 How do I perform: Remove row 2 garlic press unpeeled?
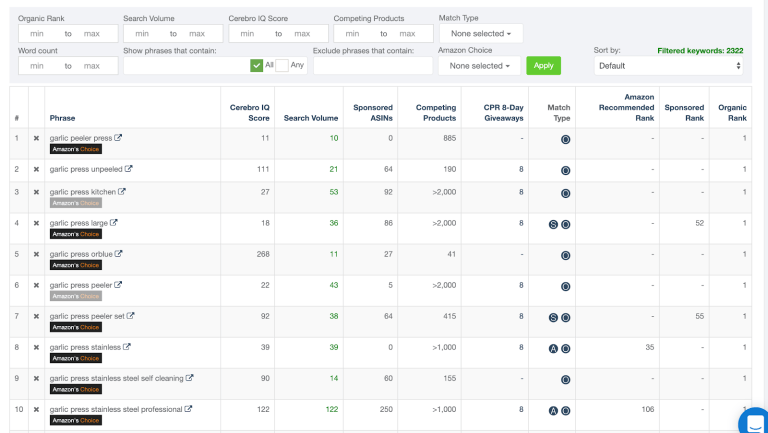tap(36, 169)
